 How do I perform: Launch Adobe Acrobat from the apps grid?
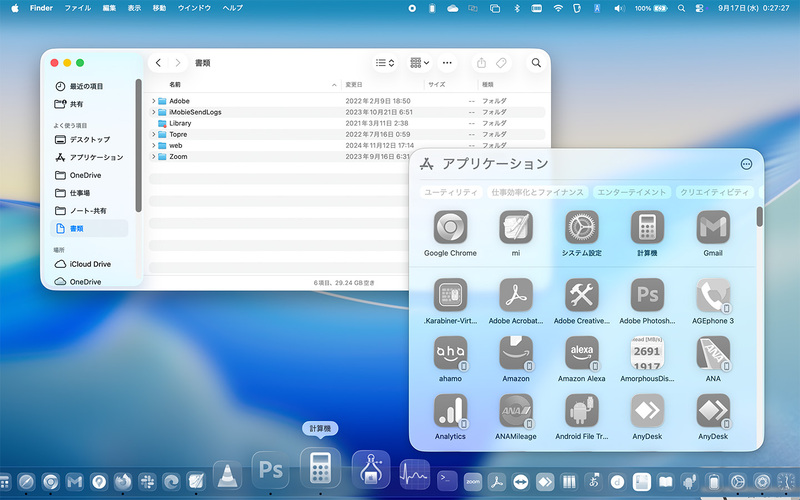tap(516, 295)
